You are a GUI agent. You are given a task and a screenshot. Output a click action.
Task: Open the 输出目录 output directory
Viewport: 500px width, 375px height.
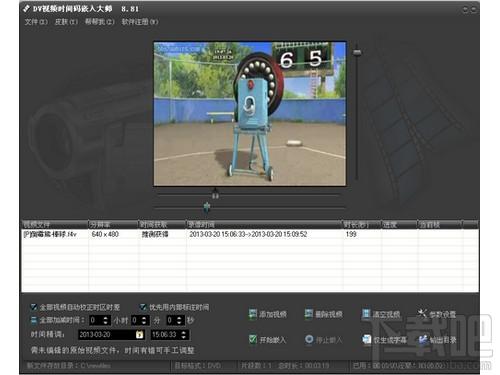tap(438, 340)
